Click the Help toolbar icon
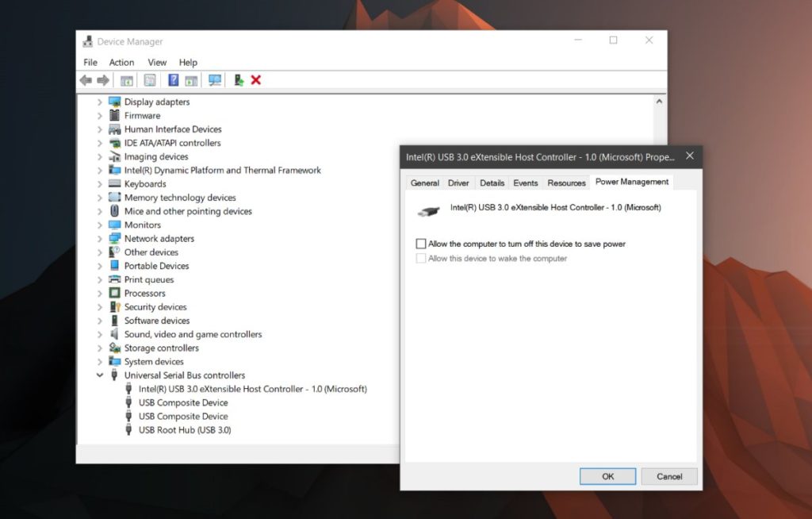Screen dimensions: 812x519 click(172, 79)
